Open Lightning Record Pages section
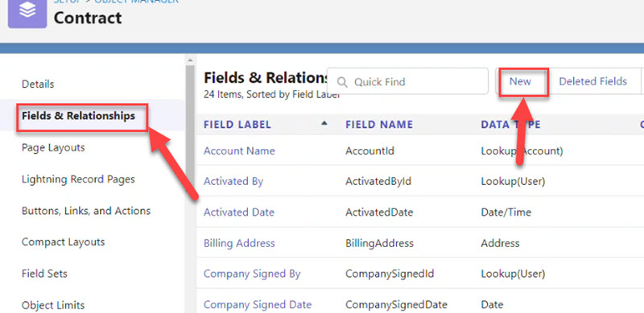This screenshot has width=644, height=313. click(78, 179)
